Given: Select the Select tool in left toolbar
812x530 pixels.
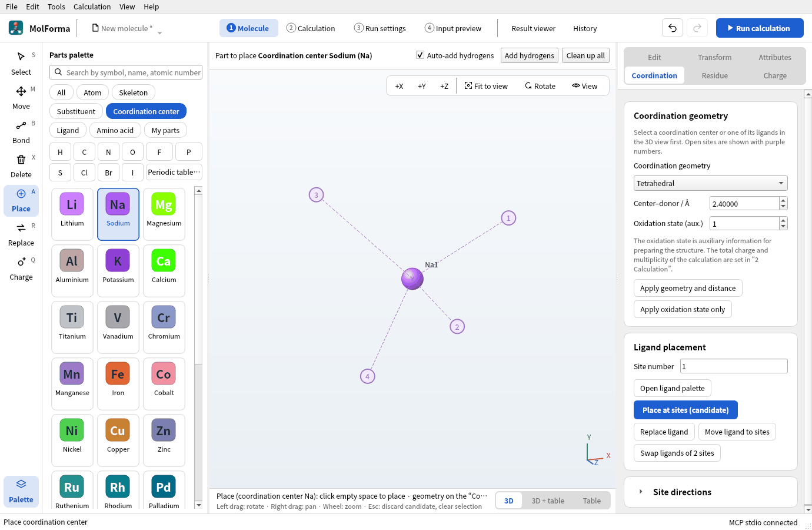Looking at the screenshot, I should point(21,64).
